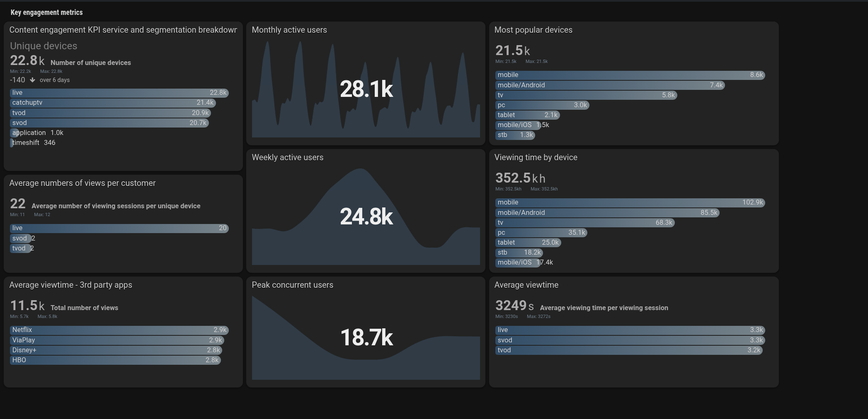
Task: Click the tvod bar in Average viewtime panel
Action: click(x=629, y=350)
